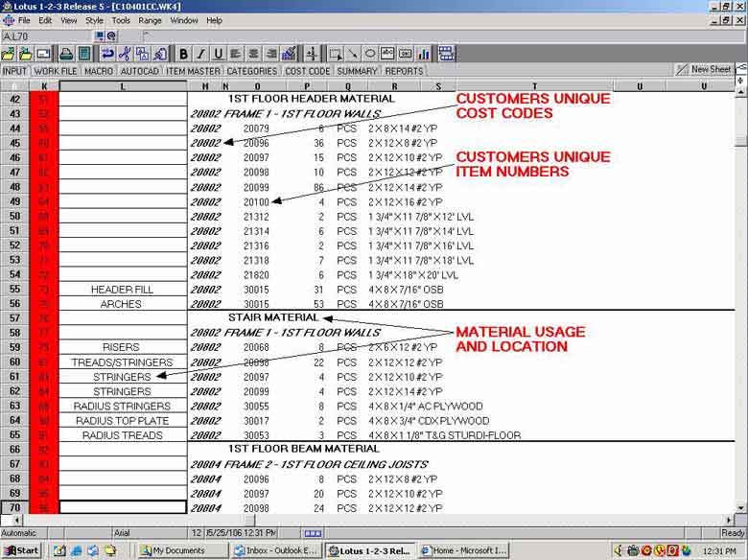Toggle Underline formatting in the toolbar
Viewport: 748px width, 560px height.
click(x=218, y=54)
